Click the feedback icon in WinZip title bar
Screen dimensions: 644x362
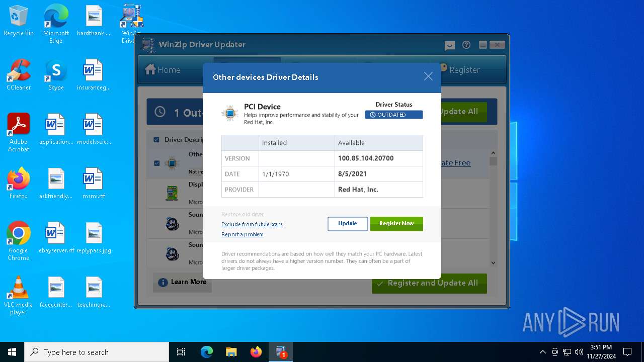[x=450, y=45]
